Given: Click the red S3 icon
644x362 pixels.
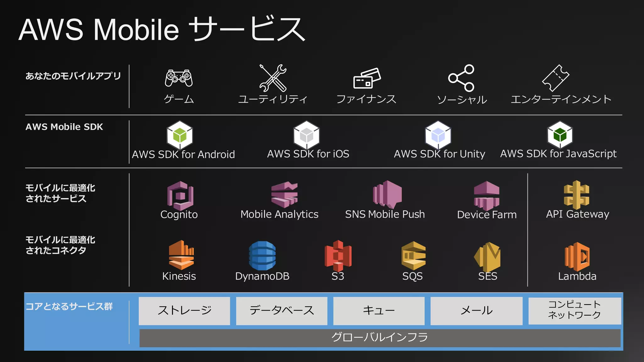Looking at the screenshot, I should (x=338, y=256).
